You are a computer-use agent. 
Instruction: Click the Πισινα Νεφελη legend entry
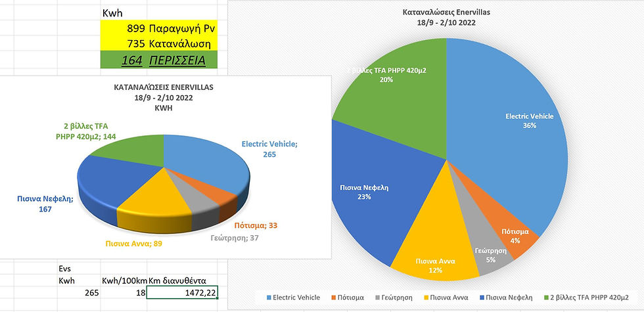click(505, 297)
